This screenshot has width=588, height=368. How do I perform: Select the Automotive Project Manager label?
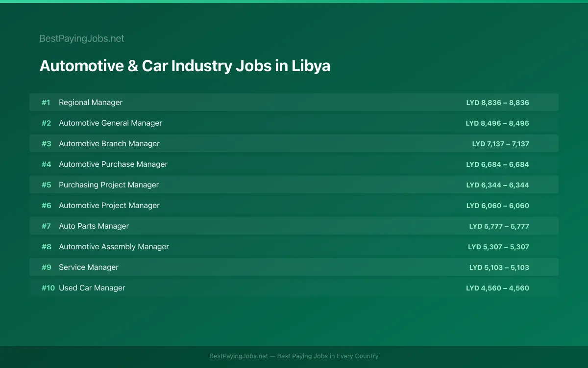coord(109,206)
